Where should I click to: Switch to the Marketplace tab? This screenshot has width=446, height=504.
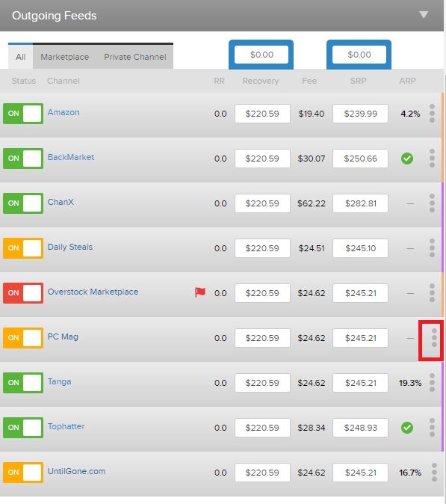64,57
